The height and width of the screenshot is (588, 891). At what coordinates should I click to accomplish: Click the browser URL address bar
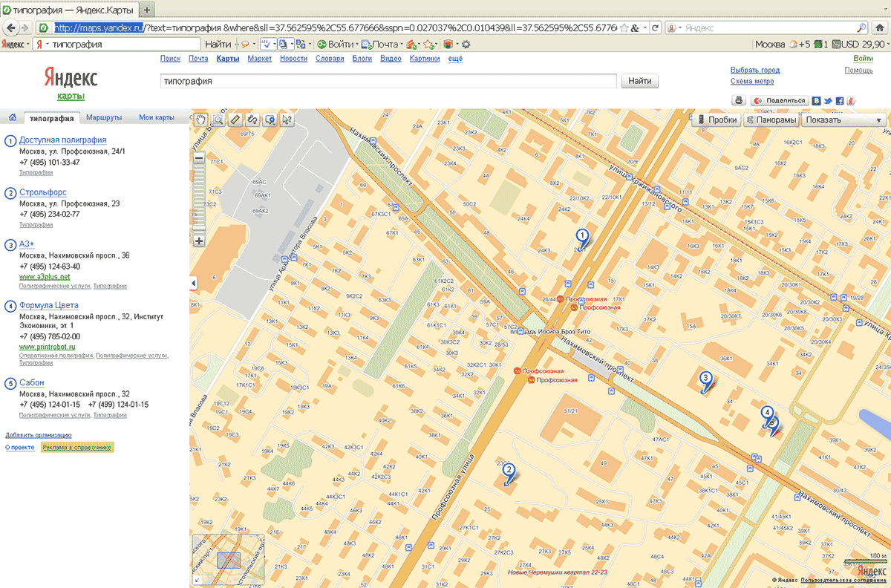pos(334,27)
